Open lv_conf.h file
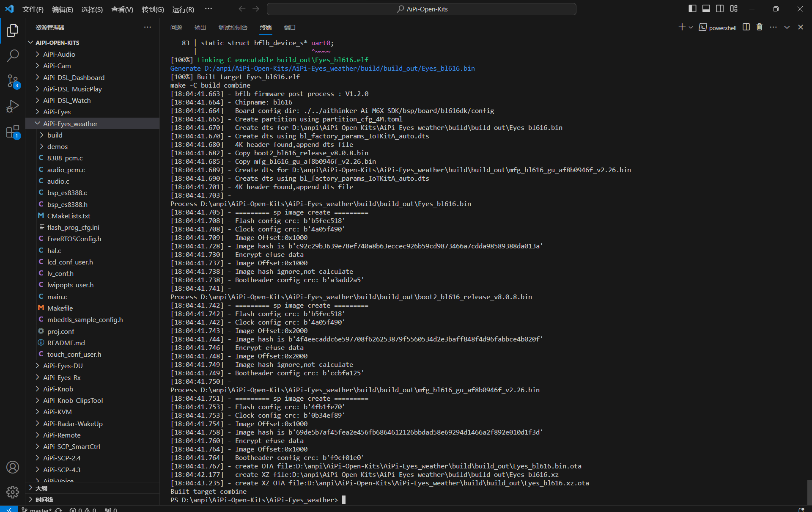Image resolution: width=812 pixels, height=512 pixels. click(x=92, y=273)
